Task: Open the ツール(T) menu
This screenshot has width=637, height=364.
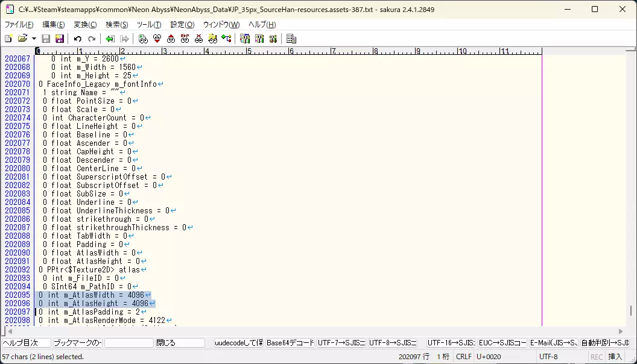Action: (x=149, y=25)
